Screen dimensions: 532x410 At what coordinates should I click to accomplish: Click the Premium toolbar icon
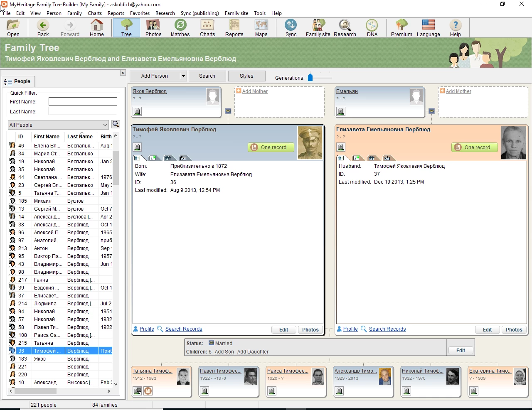tap(401, 27)
